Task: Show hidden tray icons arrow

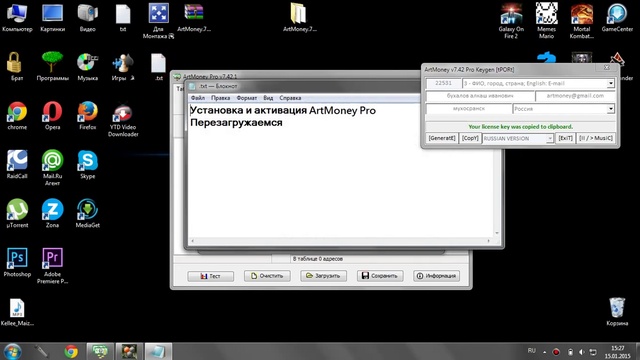Action: click(x=544, y=352)
